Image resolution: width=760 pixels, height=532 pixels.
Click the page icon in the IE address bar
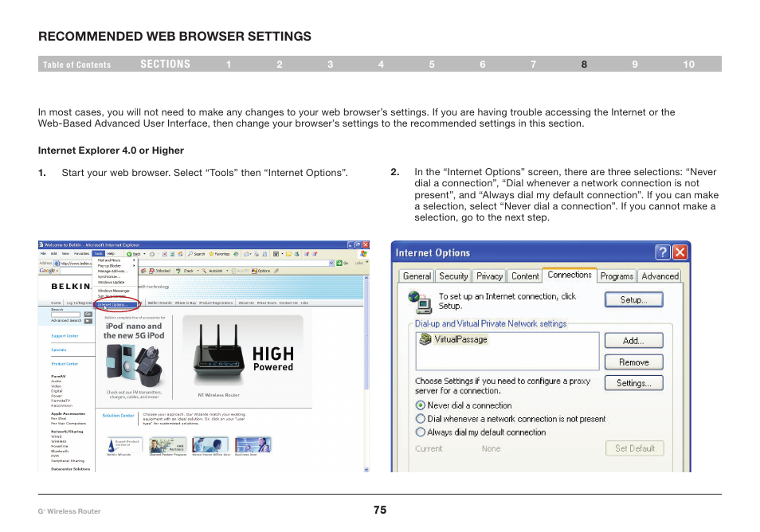pyautogui.click(x=57, y=263)
